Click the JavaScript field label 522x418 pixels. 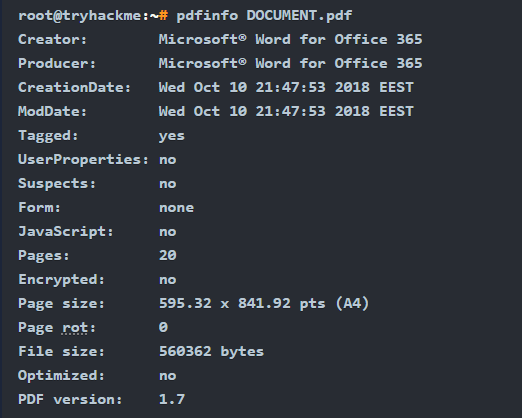point(66,232)
